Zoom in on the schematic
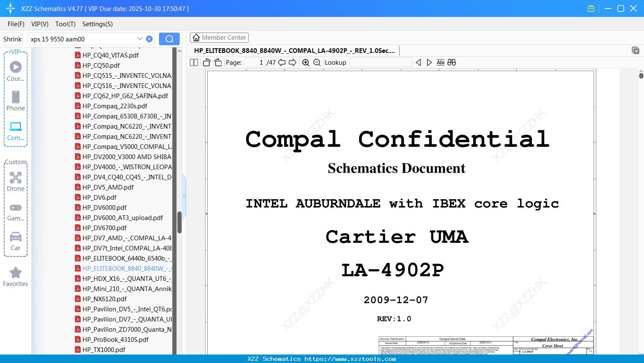Viewport: 644px width, 363px height. pyautogui.click(x=306, y=62)
